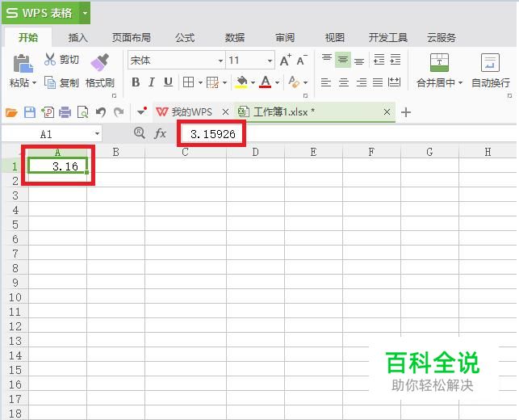Click the WPS 表格 application button
Viewport: 519px width, 420px height.
click(41, 13)
